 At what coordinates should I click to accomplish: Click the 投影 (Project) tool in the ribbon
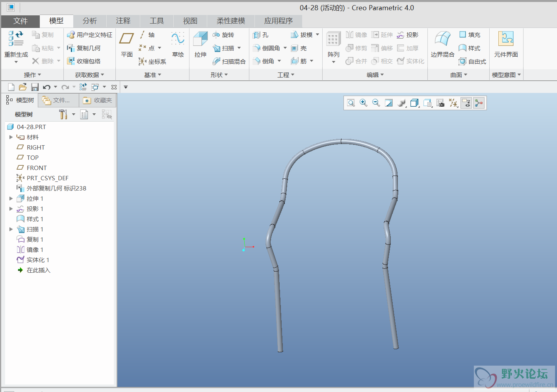point(408,35)
